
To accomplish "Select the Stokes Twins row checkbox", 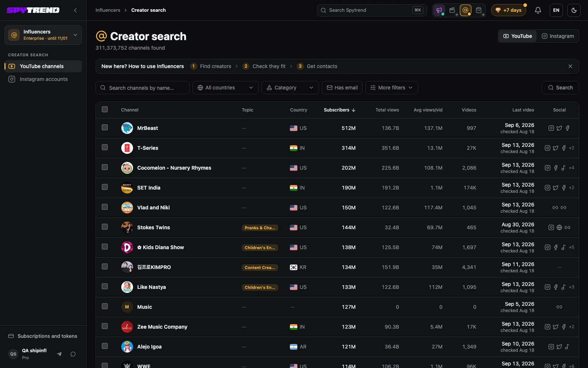I will point(105,227).
